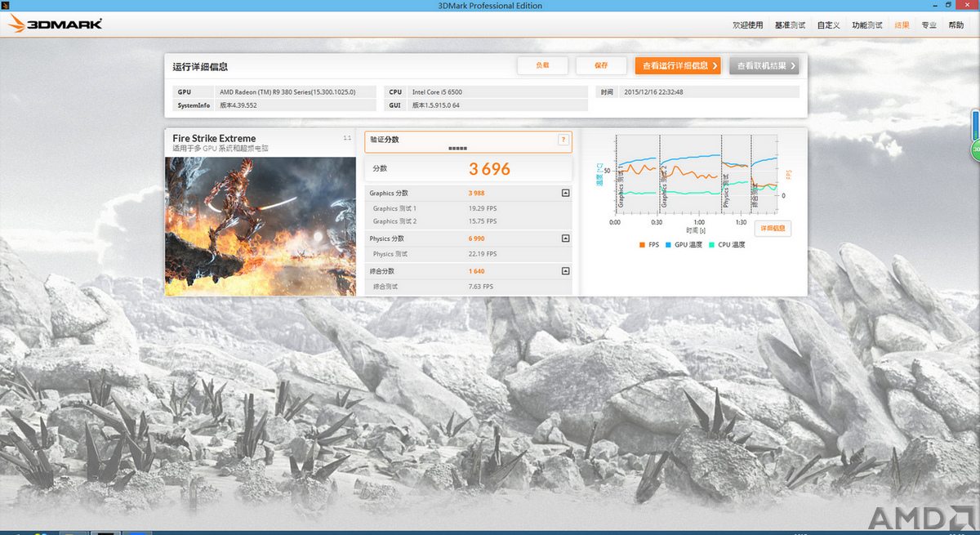Image resolution: width=980 pixels, height=535 pixels.
Task: Click the SystemInfo 版本4.39.552 value
Action: click(238, 105)
